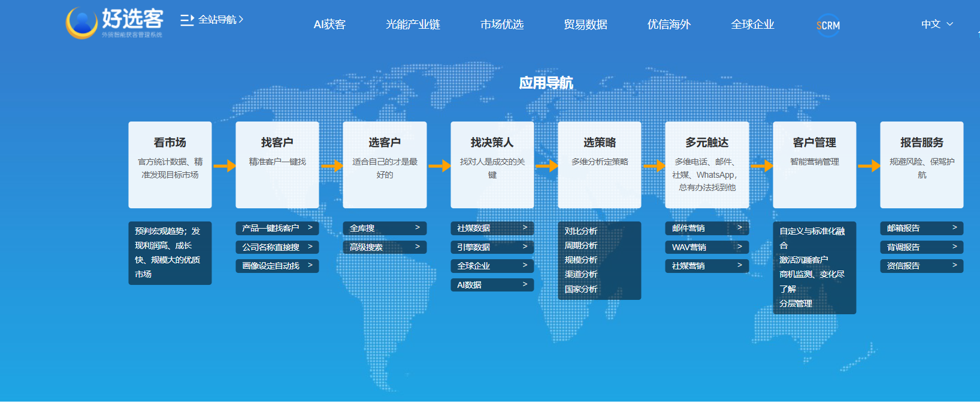Screen dimensions: 980x407
Task: Open the AI获客 menu item
Action: click(329, 25)
